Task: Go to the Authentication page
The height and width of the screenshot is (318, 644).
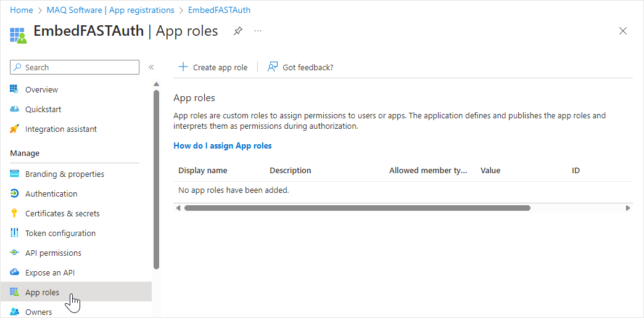Action: 51,194
